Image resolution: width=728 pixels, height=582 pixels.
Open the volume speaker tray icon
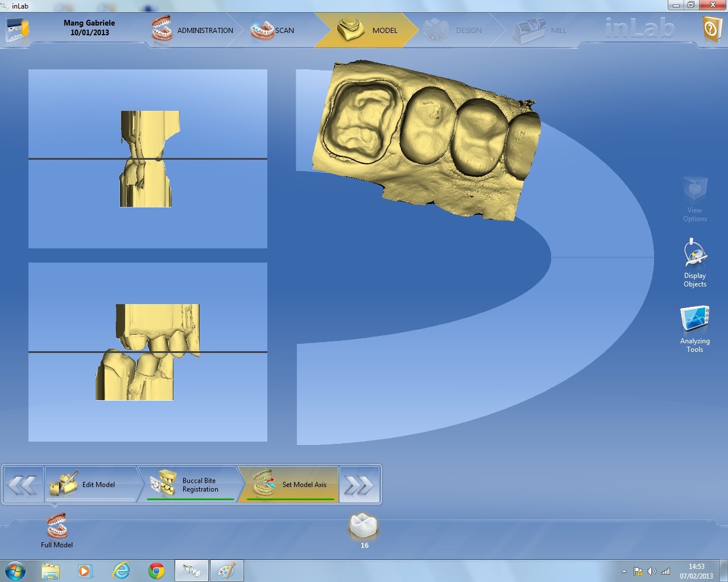652,571
